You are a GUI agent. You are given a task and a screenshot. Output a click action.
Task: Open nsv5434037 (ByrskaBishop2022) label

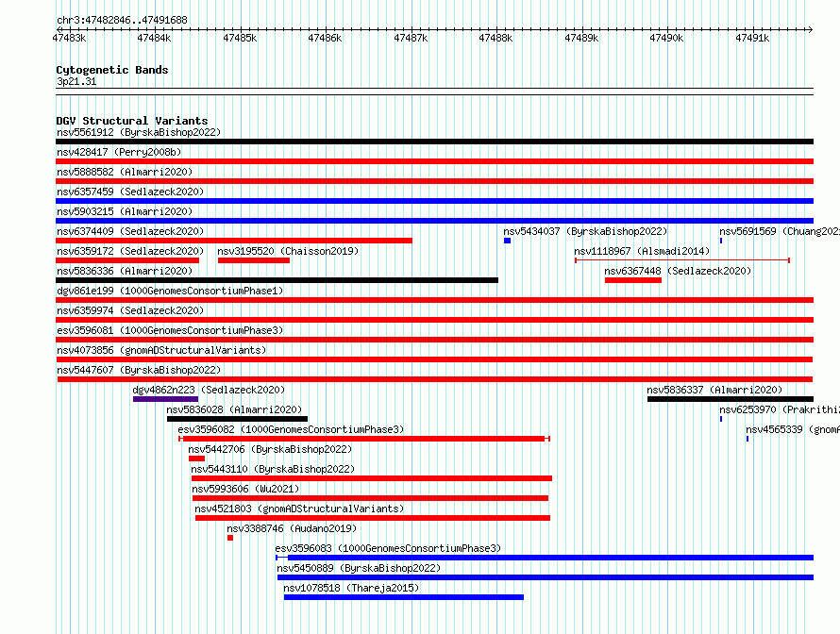[x=585, y=231]
